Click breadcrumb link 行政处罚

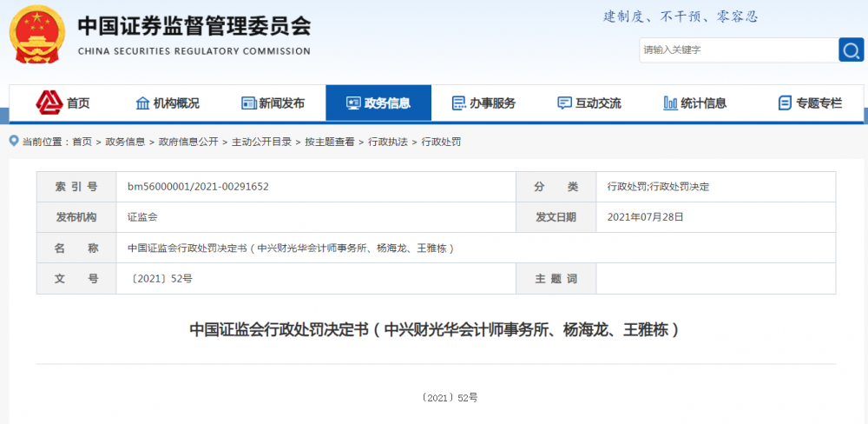(x=441, y=142)
